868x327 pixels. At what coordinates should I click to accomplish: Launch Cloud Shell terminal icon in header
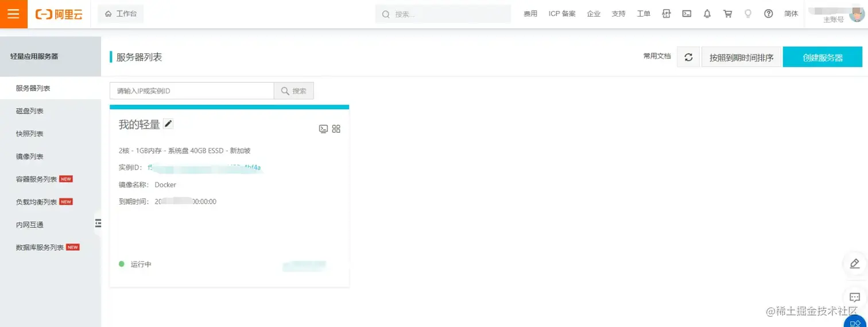687,14
